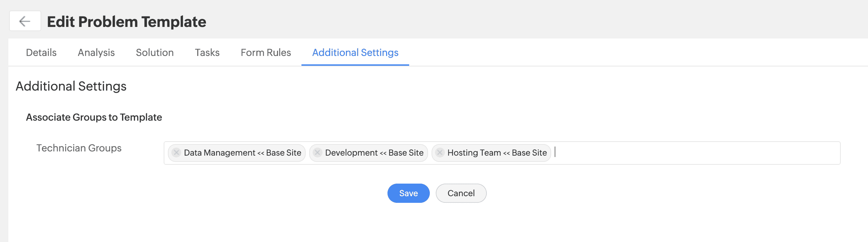This screenshot has height=242, width=868.
Task: Switch to the Details tab
Action: tap(41, 52)
